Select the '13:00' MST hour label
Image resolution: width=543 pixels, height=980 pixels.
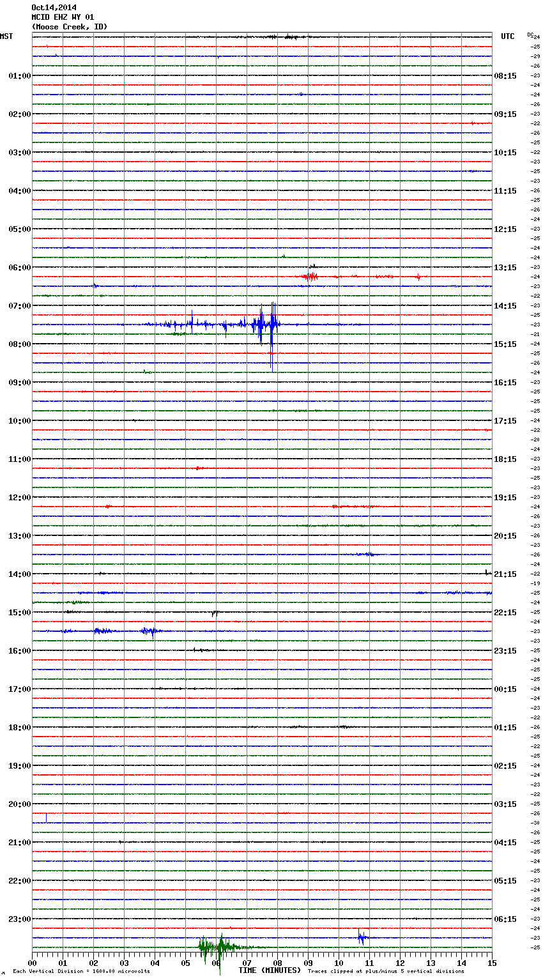pyautogui.click(x=19, y=536)
